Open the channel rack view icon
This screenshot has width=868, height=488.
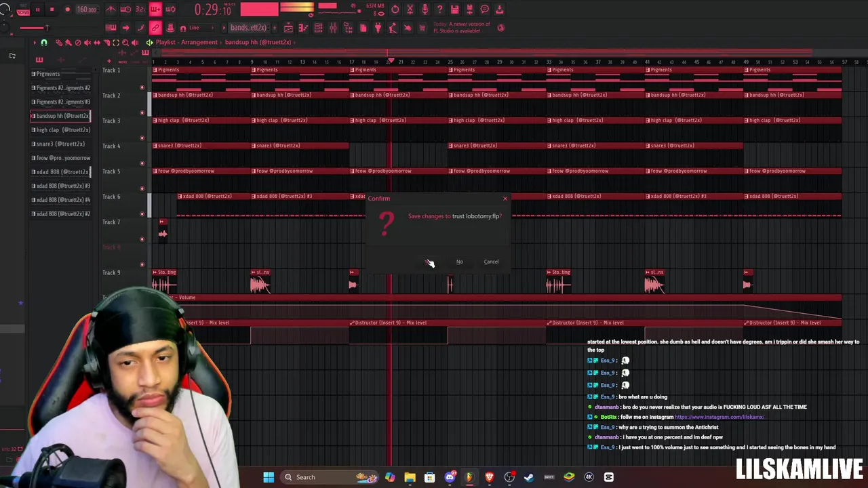tap(318, 28)
